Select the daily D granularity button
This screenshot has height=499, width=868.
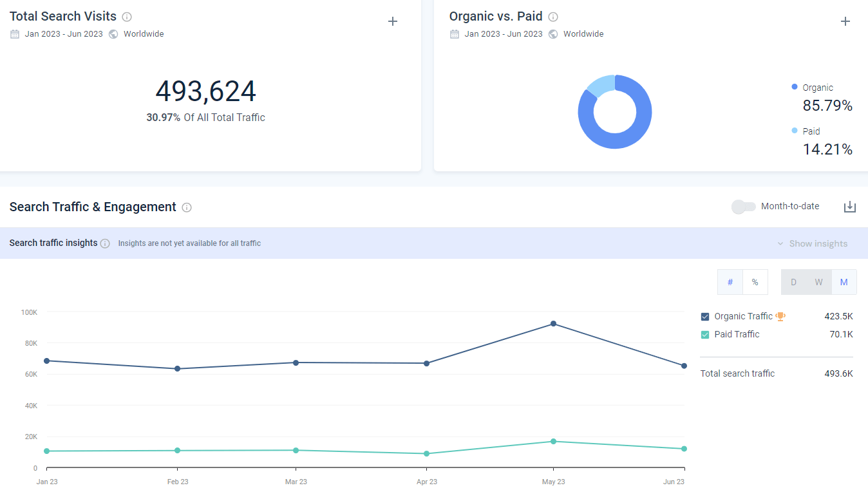coord(794,282)
